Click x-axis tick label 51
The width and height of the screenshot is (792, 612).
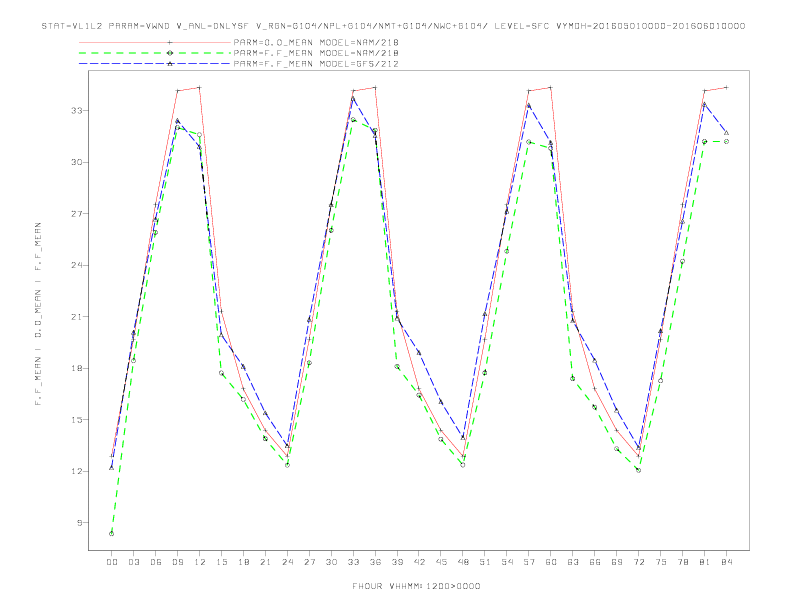485,562
